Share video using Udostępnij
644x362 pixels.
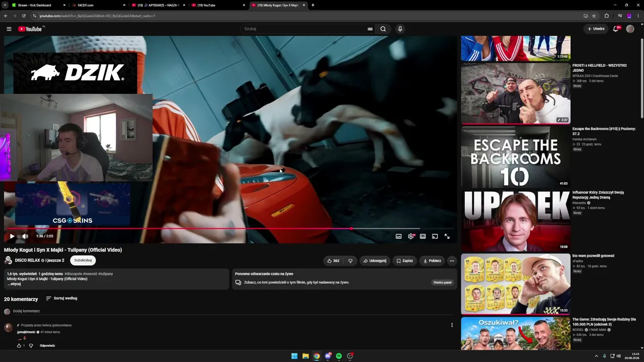375,261
